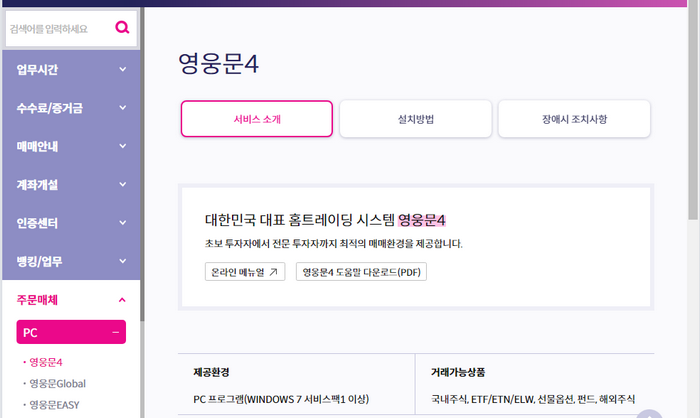Click the 제공환경 column heading
The width and height of the screenshot is (700, 418).
click(211, 372)
